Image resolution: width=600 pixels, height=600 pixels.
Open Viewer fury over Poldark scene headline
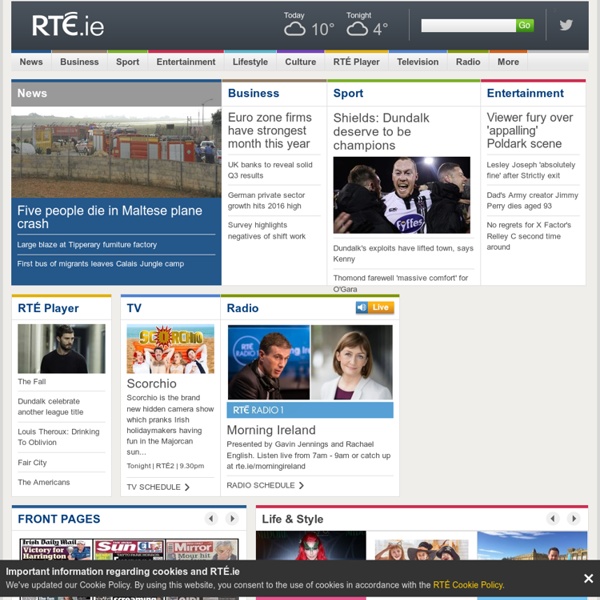(x=530, y=130)
